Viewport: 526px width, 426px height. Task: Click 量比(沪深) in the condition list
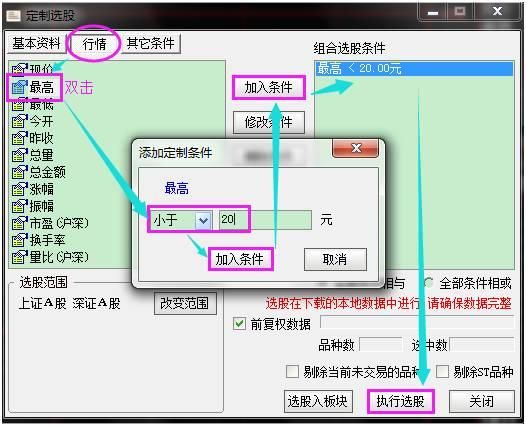[59, 257]
